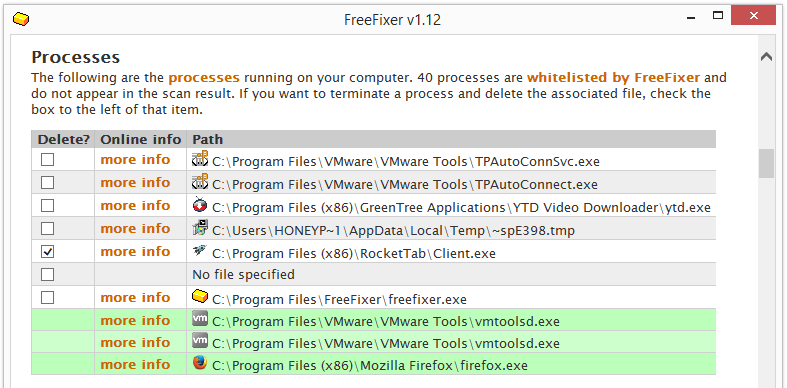Click the TPAutoConnect.exe file icon

200,182
